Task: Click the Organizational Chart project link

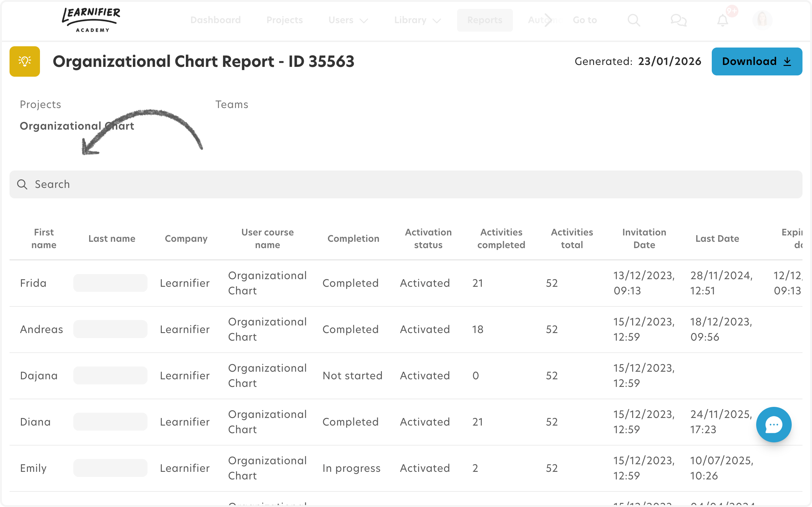Action: click(x=77, y=126)
